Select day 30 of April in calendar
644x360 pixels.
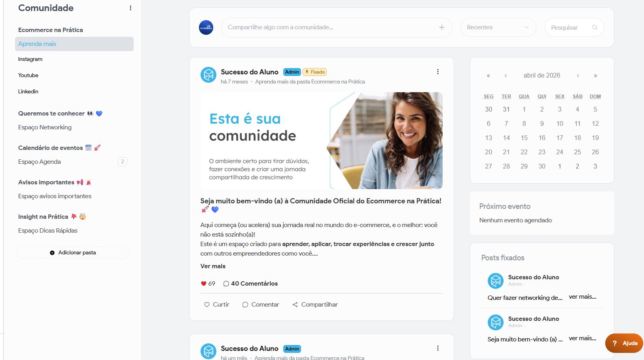pyautogui.click(x=542, y=166)
